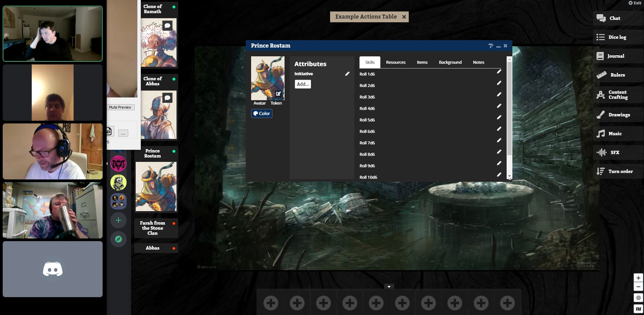Open the Chat panel
Image resolution: width=644 pixels, height=315 pixels.
tap(614, 18)
